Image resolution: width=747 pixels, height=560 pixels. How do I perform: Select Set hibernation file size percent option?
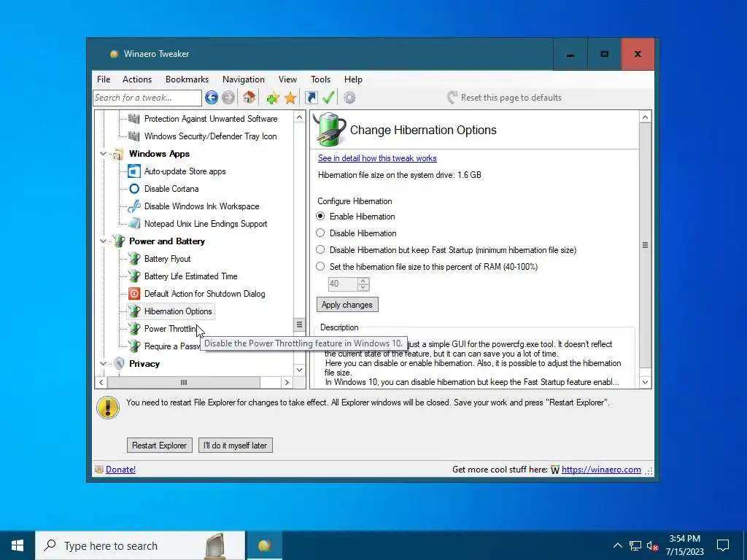click(320, 266)
